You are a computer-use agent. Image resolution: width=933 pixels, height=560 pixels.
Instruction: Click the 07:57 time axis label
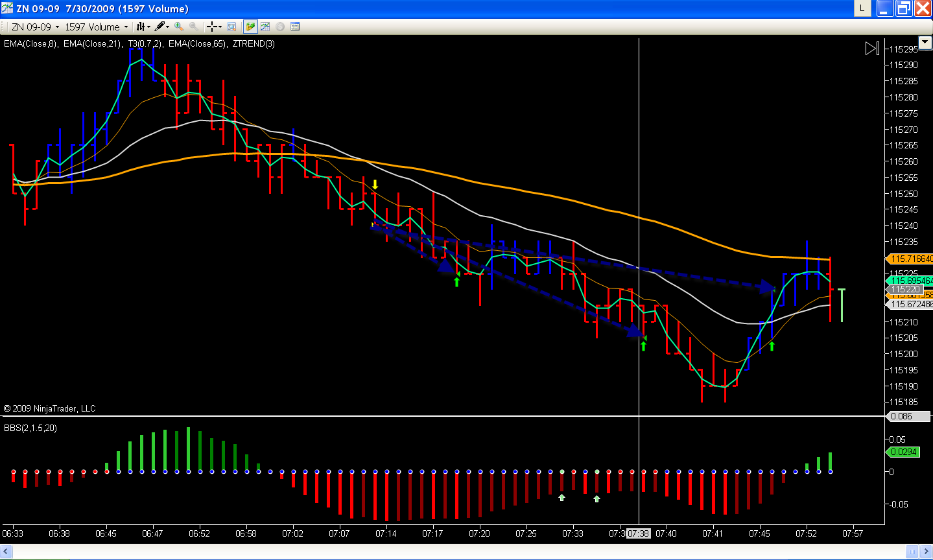(x=853, y=533)
